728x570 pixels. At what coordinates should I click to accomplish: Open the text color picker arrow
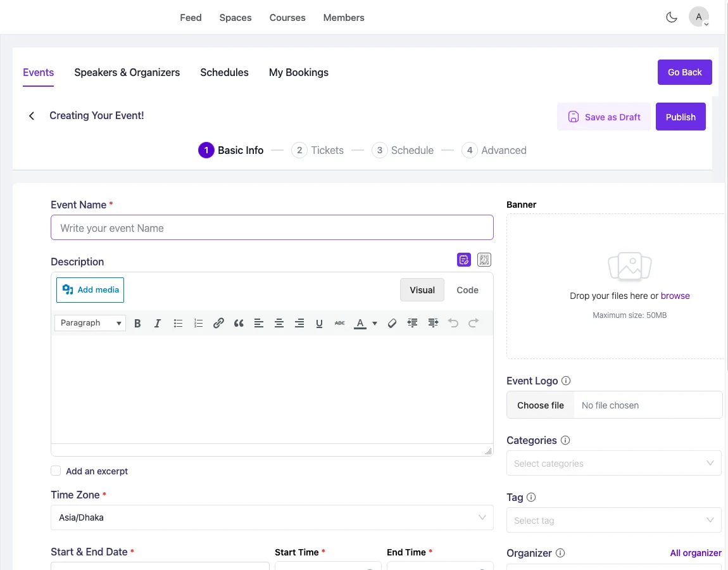[375, 324]
